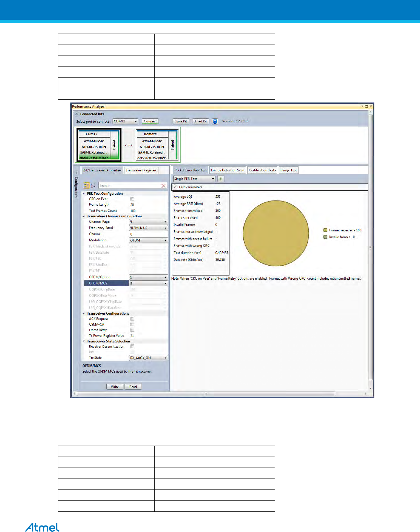Click the Average RSSI (dbm) label
Image resolution: width=420 pixels, height=532 pixels.
click(x=188, y=204)
